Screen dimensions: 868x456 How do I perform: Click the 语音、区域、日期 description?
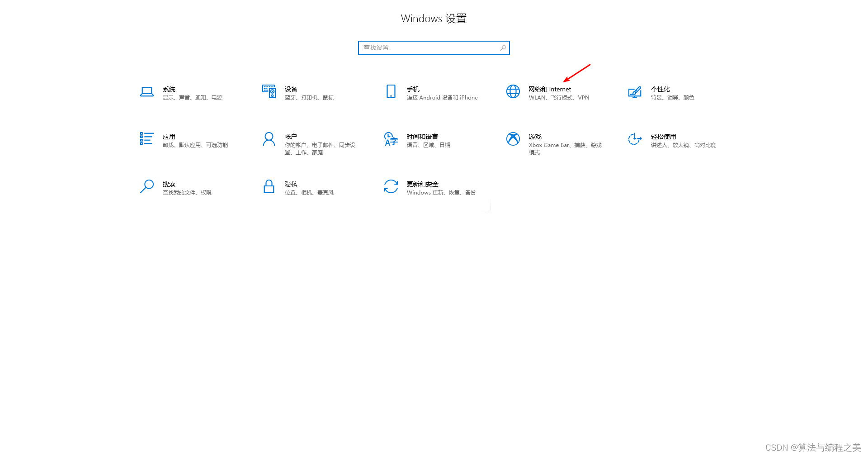tap(429, 145)
